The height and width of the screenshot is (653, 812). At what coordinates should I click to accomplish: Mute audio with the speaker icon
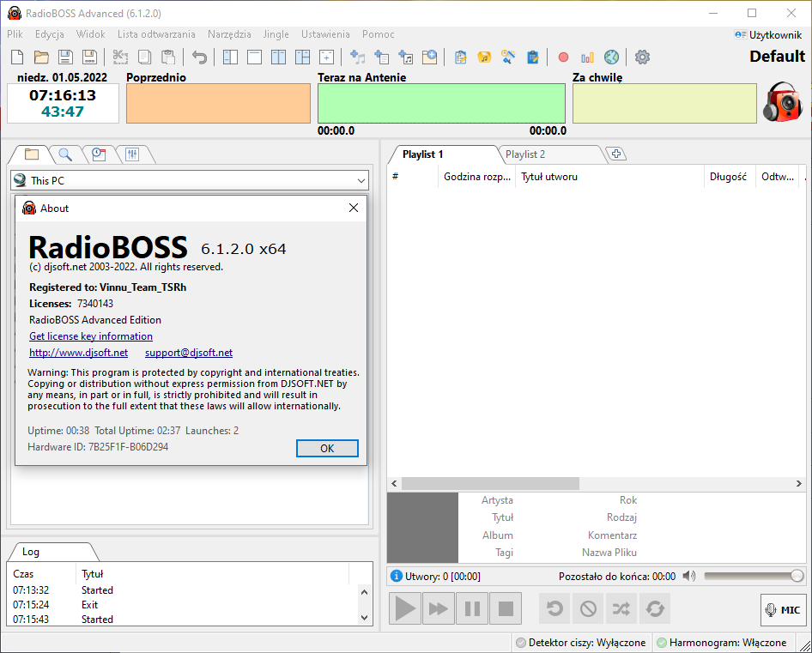pyautogui.click(x=688, y=576)
